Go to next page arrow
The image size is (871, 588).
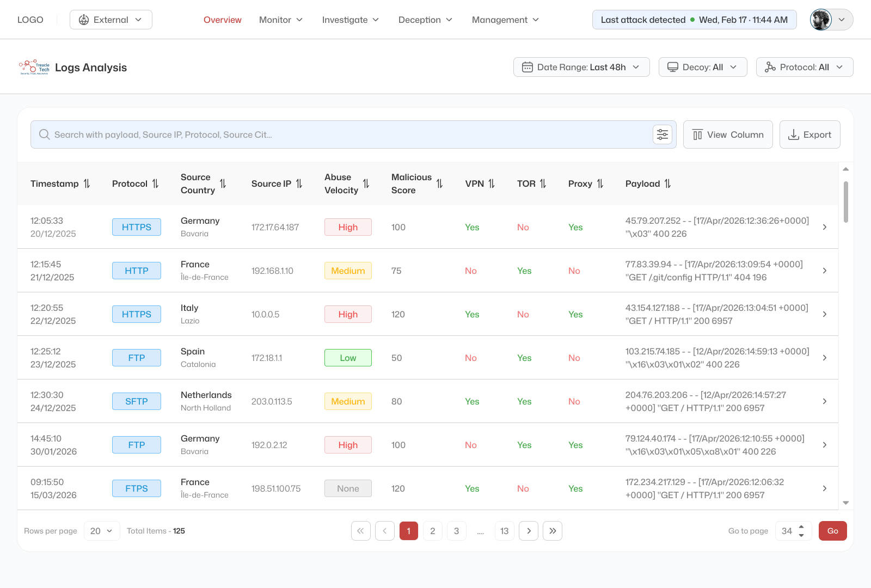(x=529, y=531)
